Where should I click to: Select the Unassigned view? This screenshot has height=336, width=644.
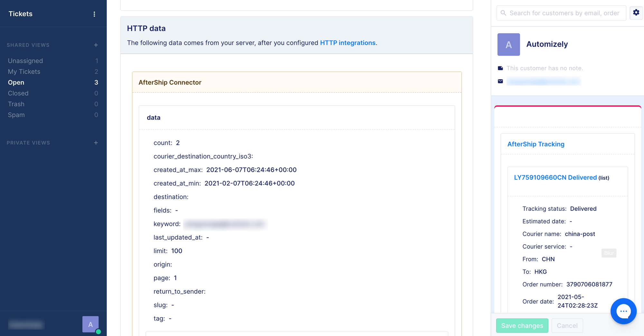53,61
